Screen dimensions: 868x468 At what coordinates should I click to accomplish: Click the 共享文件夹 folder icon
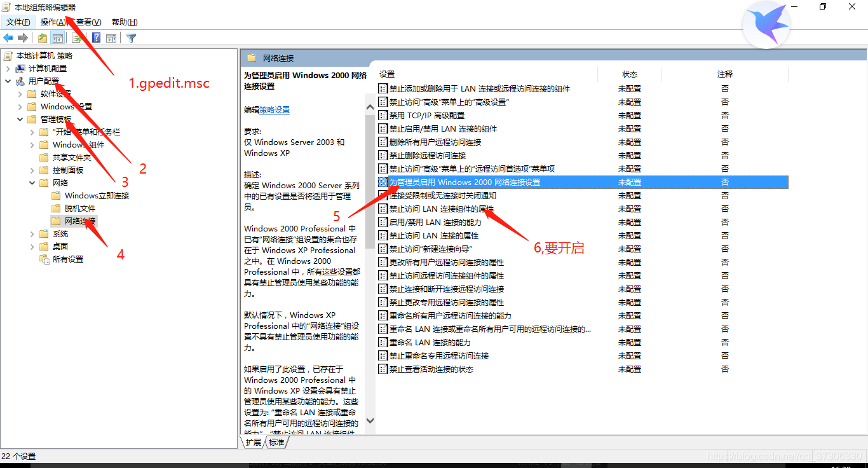click(x=44, y=157)
